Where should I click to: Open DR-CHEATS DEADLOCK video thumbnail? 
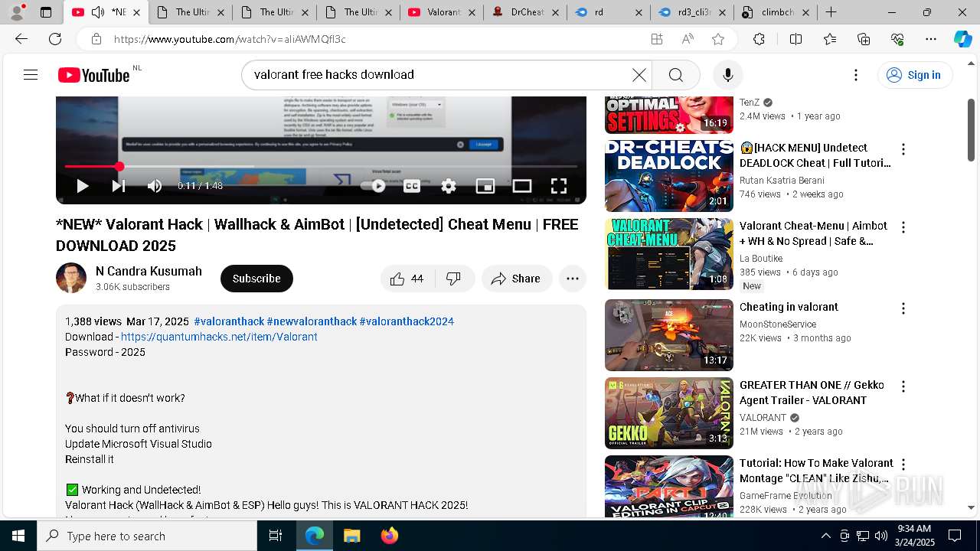[669, 176]
